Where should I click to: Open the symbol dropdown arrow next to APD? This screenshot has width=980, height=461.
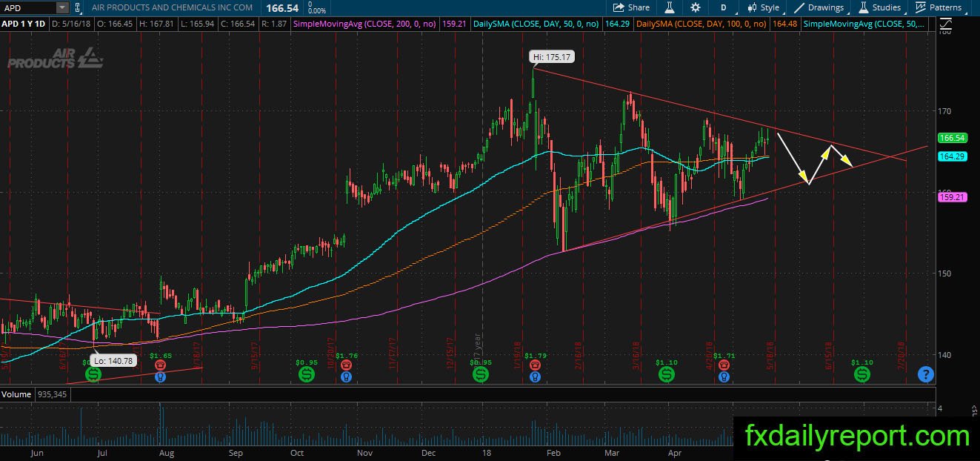pos(62,7)
